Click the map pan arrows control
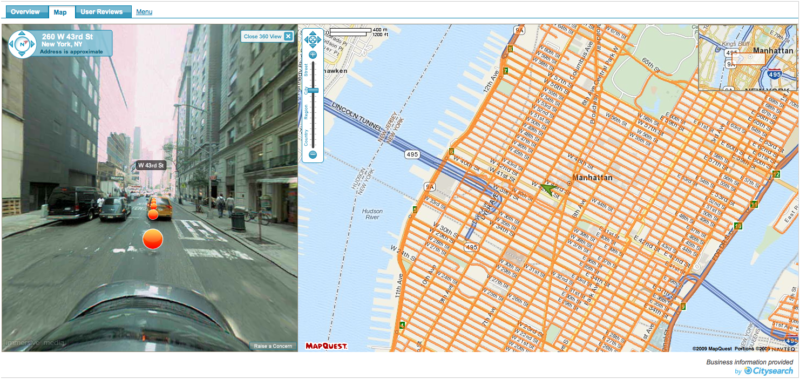Viewport: 800px width, 379px height. click(312, 39)
